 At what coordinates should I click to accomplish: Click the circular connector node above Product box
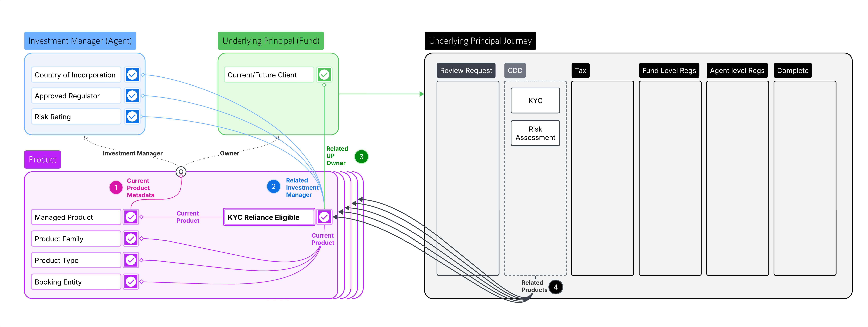tap(181, 172)
